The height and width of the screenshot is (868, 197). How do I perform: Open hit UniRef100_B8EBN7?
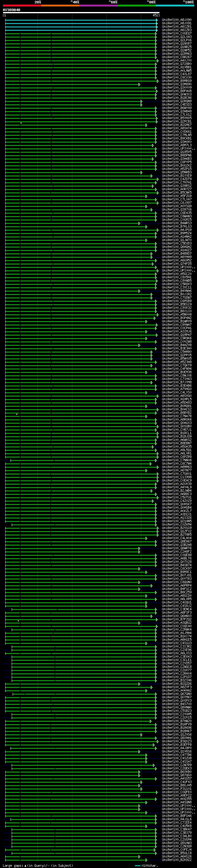(177, 443)
